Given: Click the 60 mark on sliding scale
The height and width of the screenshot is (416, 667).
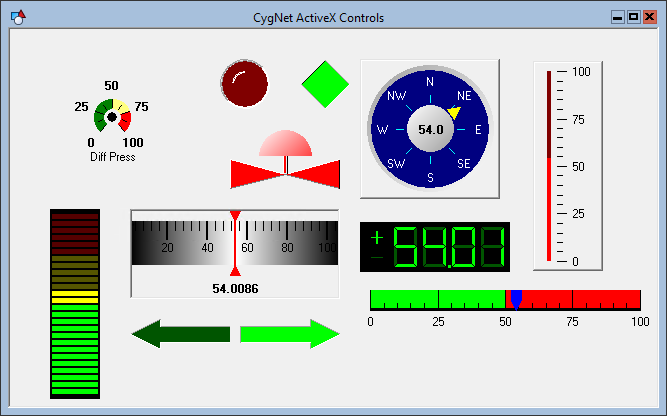Looking at the screenshot, I should coord(247,248).
